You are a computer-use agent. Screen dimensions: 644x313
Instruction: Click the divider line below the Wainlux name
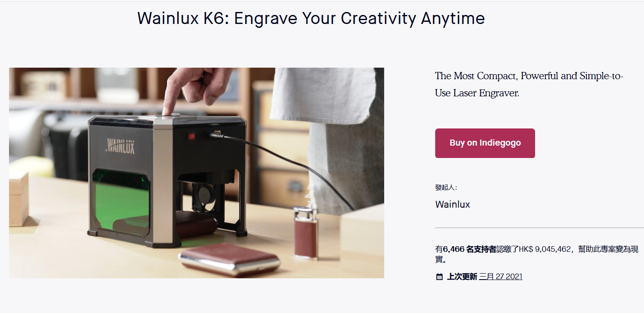[x=539, y=228]
